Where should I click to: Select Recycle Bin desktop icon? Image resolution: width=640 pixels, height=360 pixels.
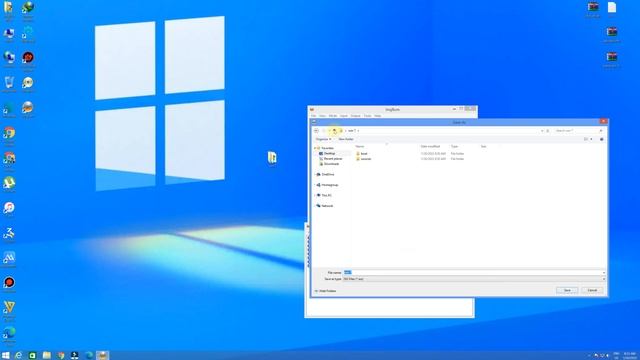click(x=9, y=83)
